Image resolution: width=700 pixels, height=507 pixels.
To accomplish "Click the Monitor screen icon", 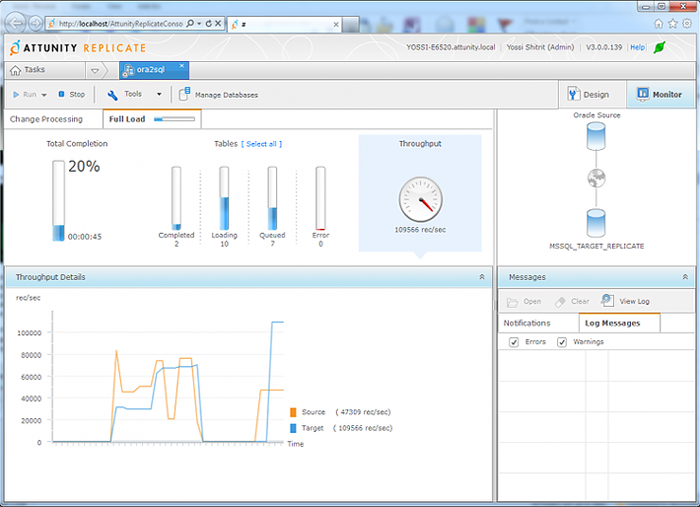I will pos(642,94).
